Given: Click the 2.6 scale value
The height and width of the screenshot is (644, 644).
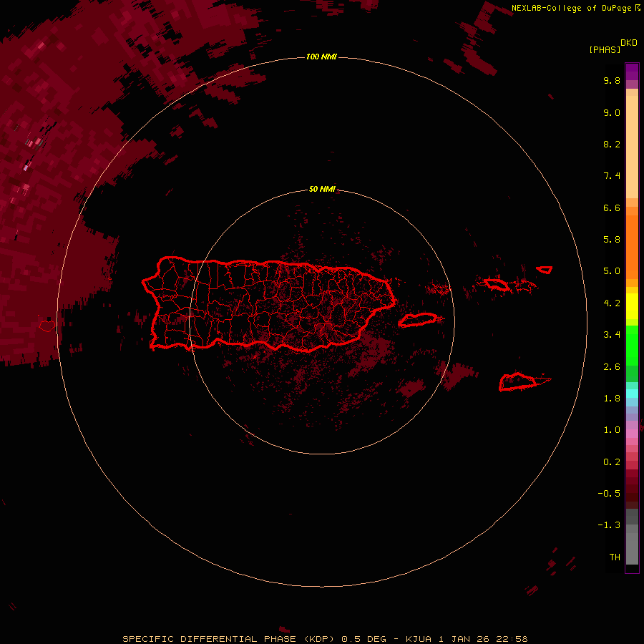Looking at the screenshot, I should (612, 367).
